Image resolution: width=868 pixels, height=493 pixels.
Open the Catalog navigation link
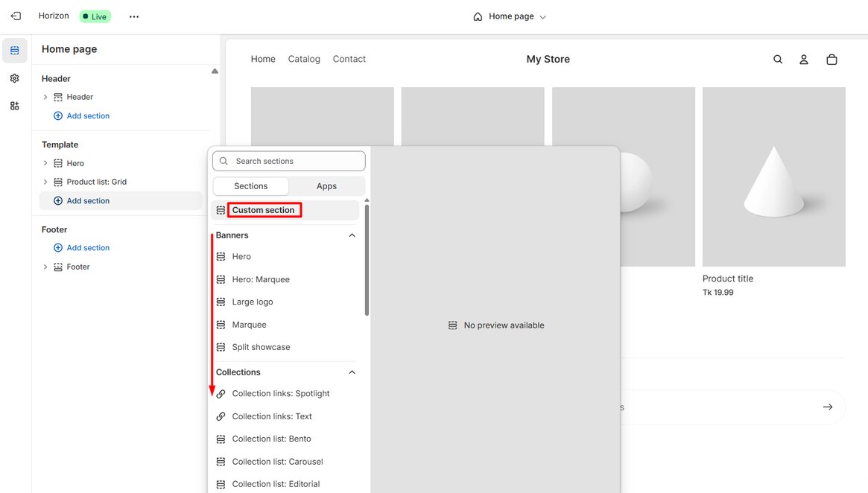coord(304,59)
